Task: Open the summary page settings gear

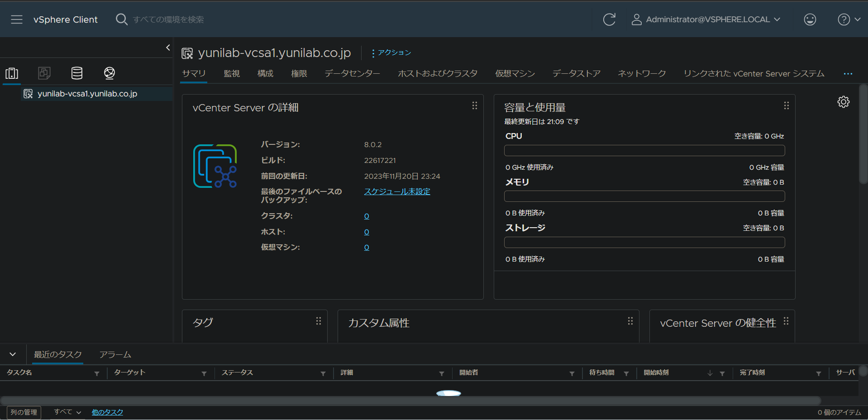Action: (x=844, y=102)
